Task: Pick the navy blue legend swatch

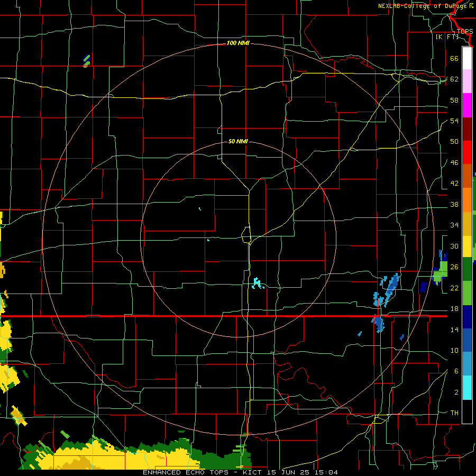Action: click(x=467, y=317)
